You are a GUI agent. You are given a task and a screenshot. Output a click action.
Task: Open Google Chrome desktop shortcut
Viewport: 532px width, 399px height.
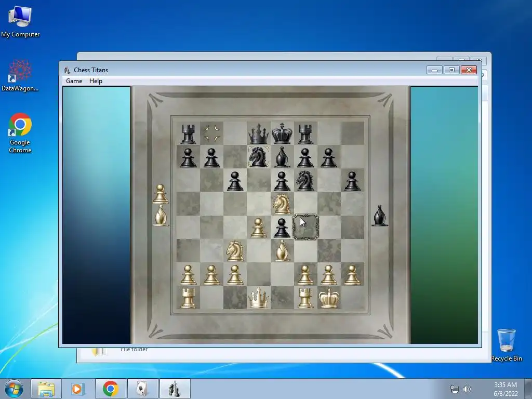[20, 133]
